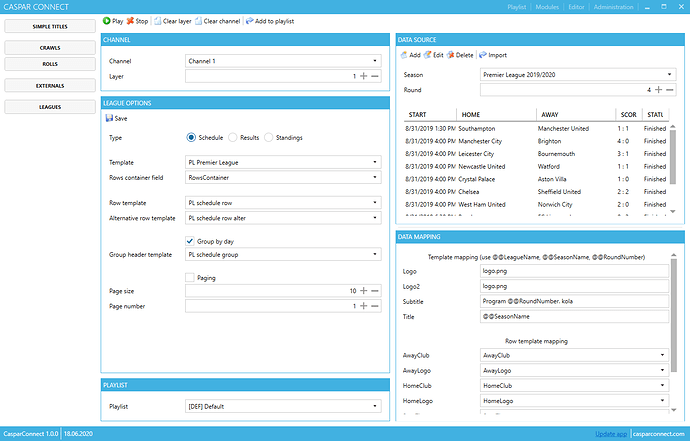Image resolution: width=690 pixels, height=441 pixels.
Task: Click the Logo2 mapping input field
Action: coord(574,286)
